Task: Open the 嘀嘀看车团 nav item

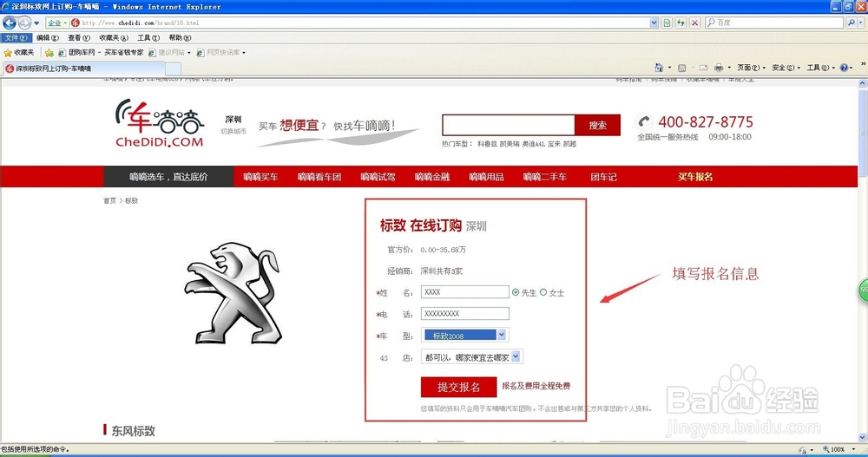Action: pyautogui.click(x=319, y=177)
